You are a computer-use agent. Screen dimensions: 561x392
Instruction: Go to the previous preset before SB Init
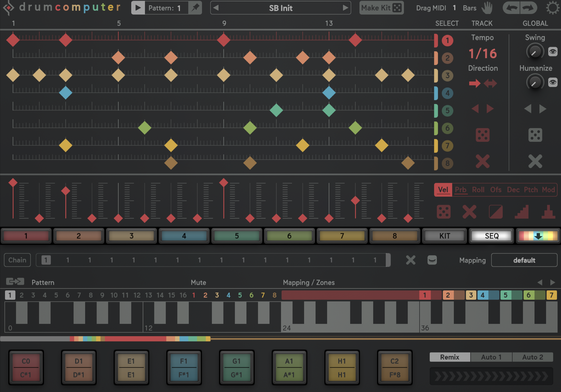point(216,8)
